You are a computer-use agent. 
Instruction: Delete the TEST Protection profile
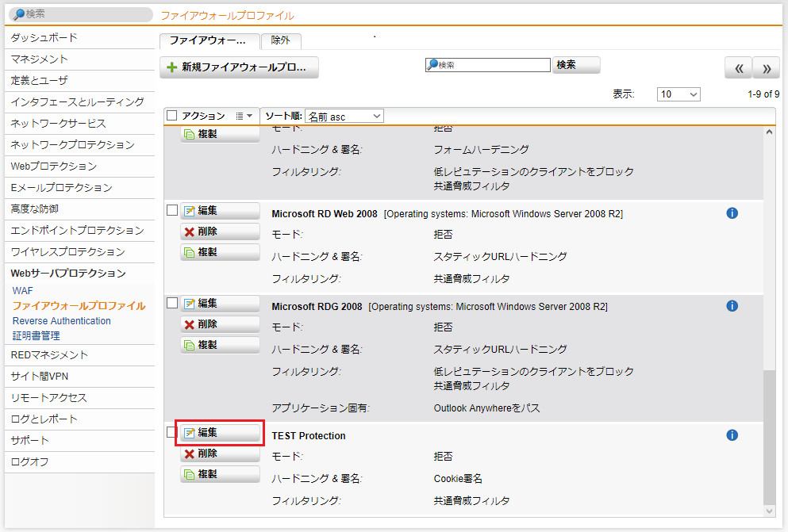click(220, 454)
